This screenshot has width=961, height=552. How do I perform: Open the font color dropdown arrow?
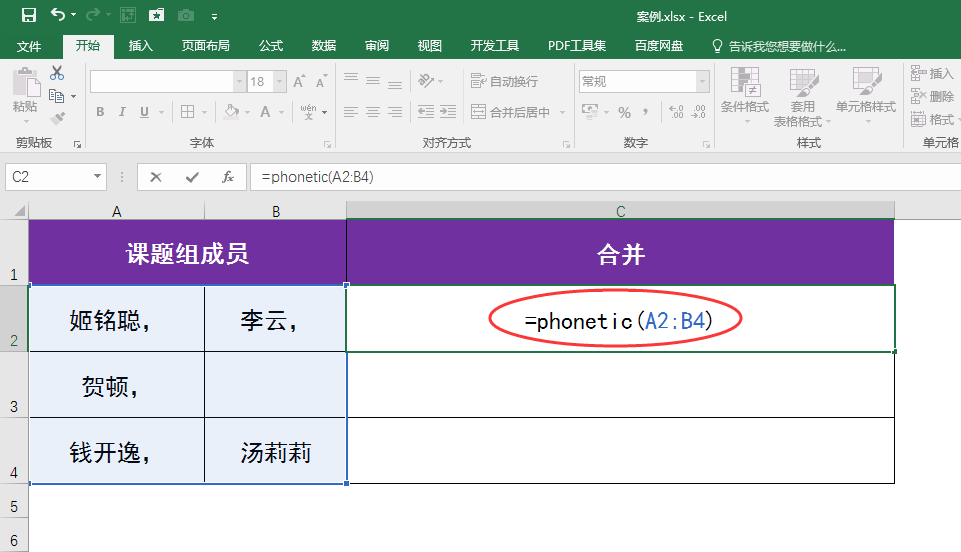(282, 112)
